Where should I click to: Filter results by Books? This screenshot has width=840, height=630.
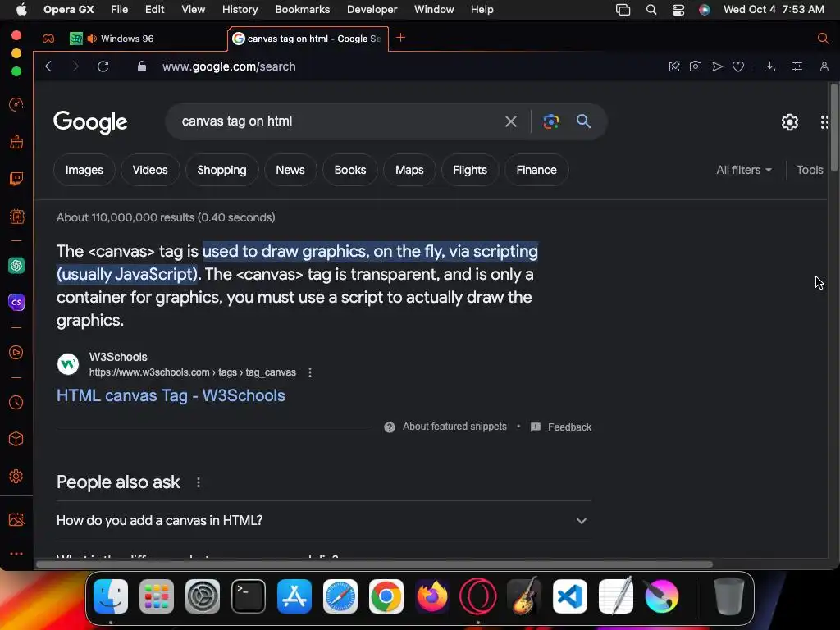coord(349,170)
